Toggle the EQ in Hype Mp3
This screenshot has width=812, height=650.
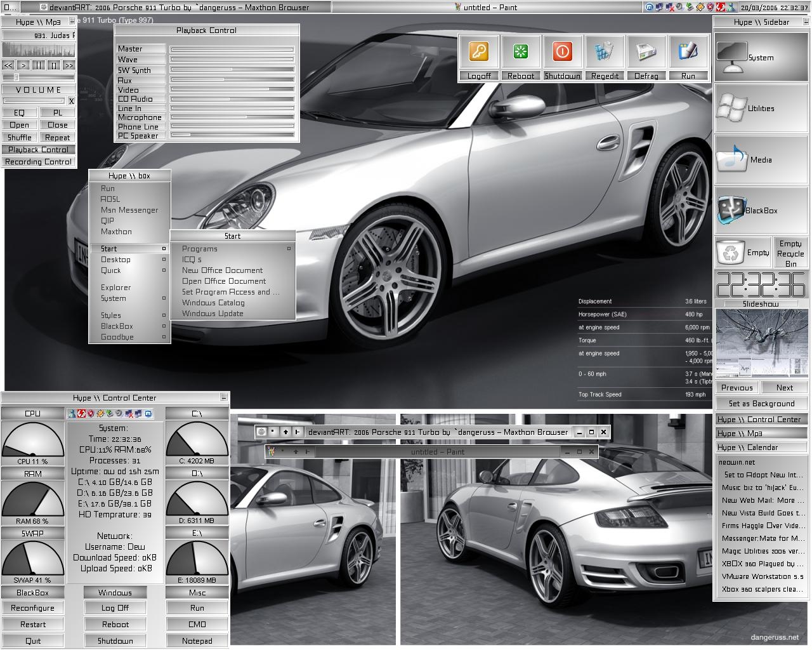tap(20, 112)
